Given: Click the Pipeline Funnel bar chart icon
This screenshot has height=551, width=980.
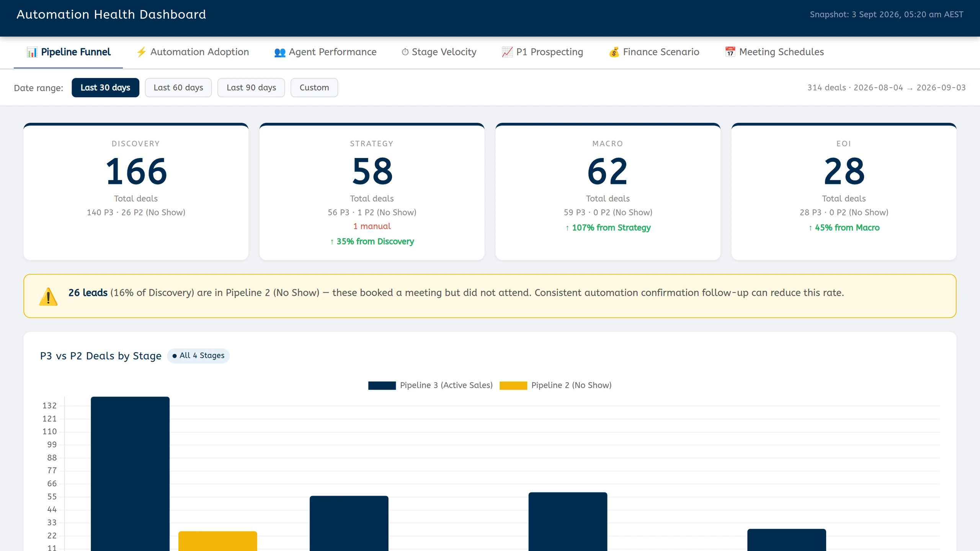Looking at the screenshot, I should (x=32, y=52).
